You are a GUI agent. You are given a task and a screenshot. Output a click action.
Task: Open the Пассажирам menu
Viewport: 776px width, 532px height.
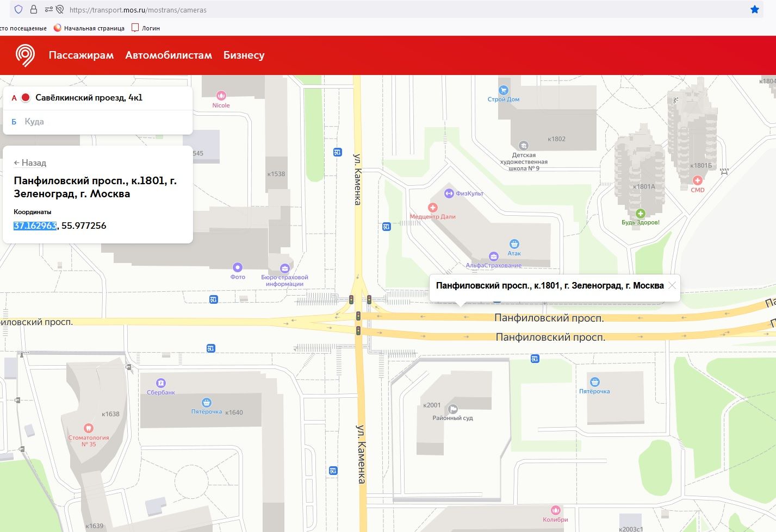(x=81, y=55)
